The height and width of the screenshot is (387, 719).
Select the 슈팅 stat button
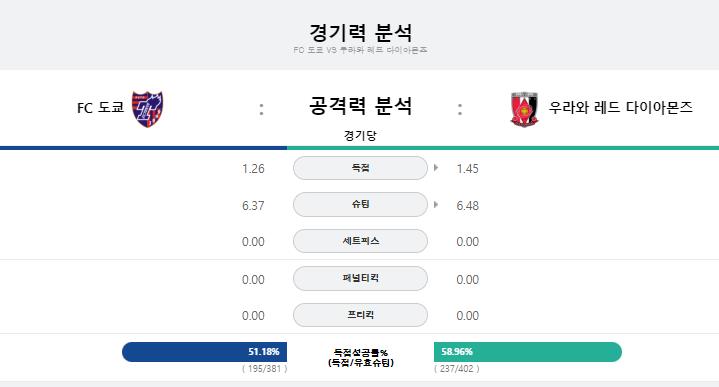[x=360, y=205]
